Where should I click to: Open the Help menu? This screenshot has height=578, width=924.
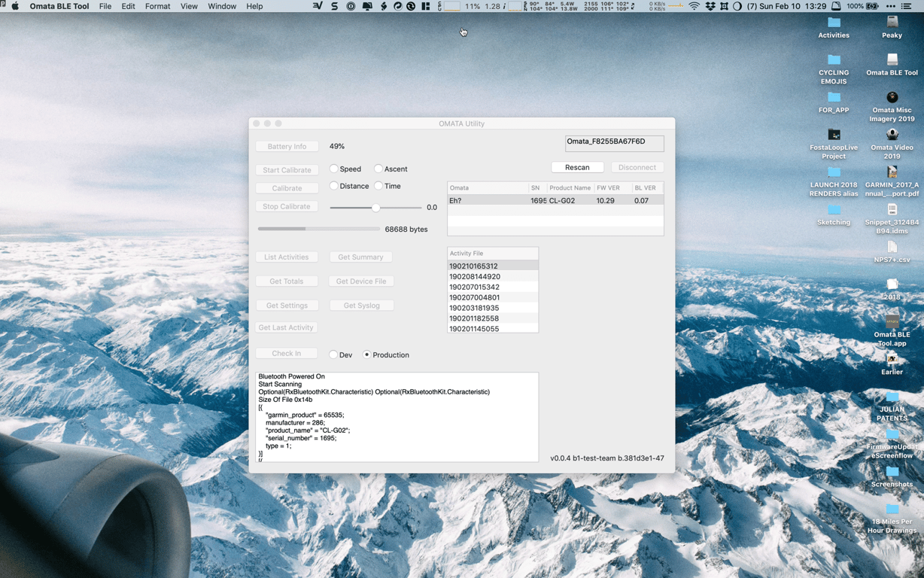coord(254,6)
